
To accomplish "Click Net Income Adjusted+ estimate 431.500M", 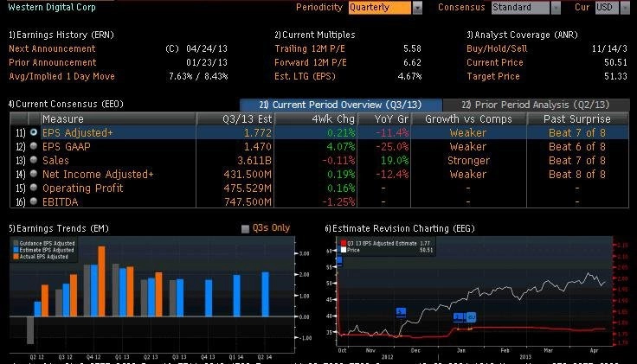I will 248,174.
